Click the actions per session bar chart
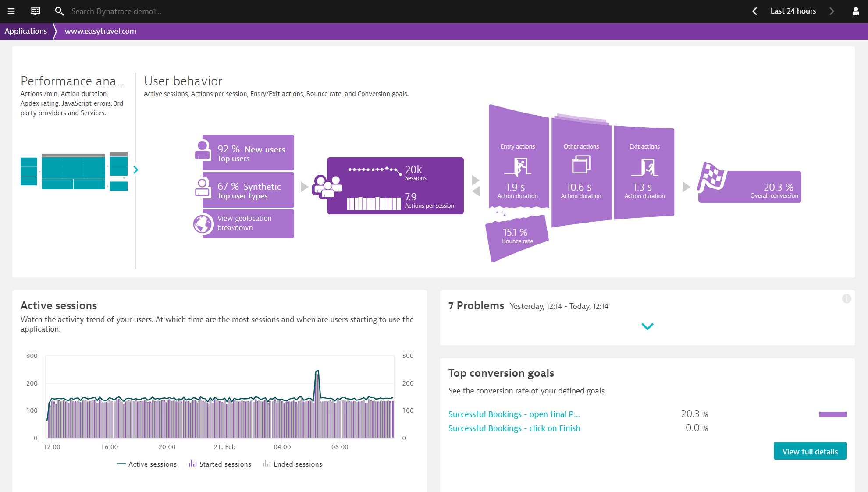 [374, 203]
